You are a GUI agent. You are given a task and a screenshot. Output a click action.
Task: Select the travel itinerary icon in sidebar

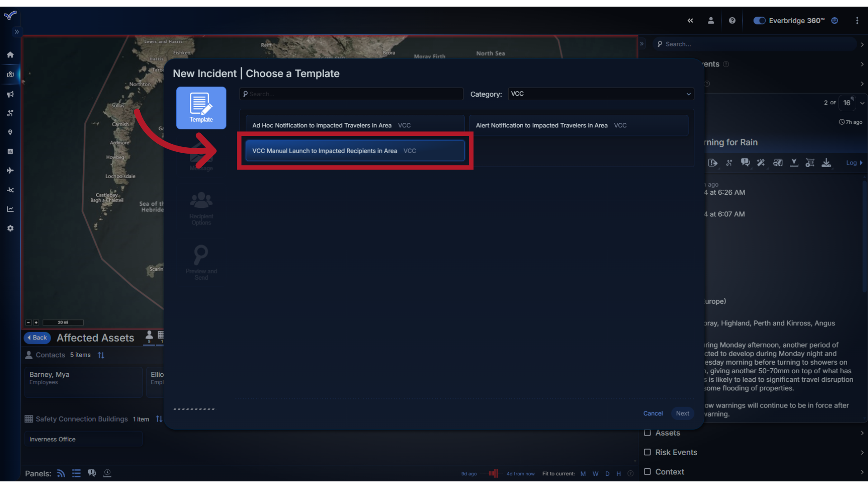[10, 113]
